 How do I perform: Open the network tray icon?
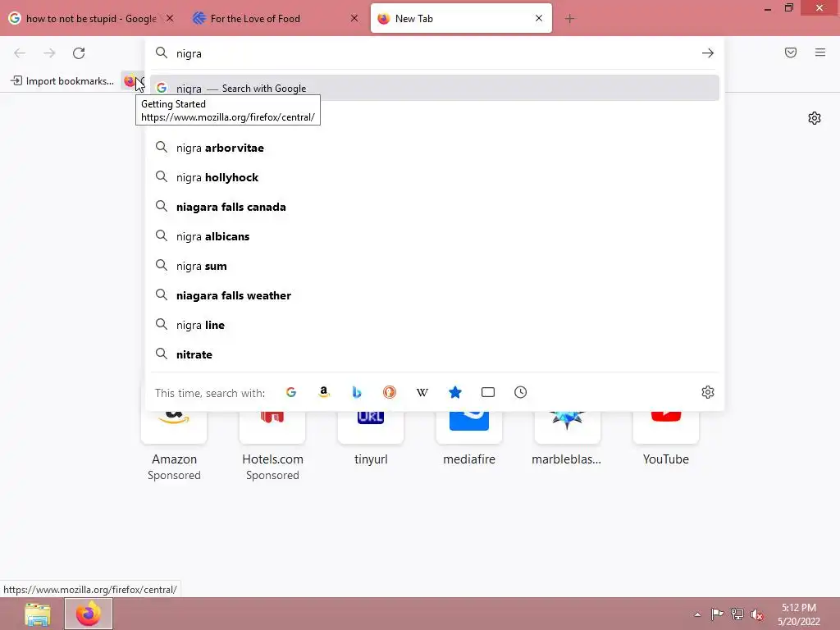737,614
